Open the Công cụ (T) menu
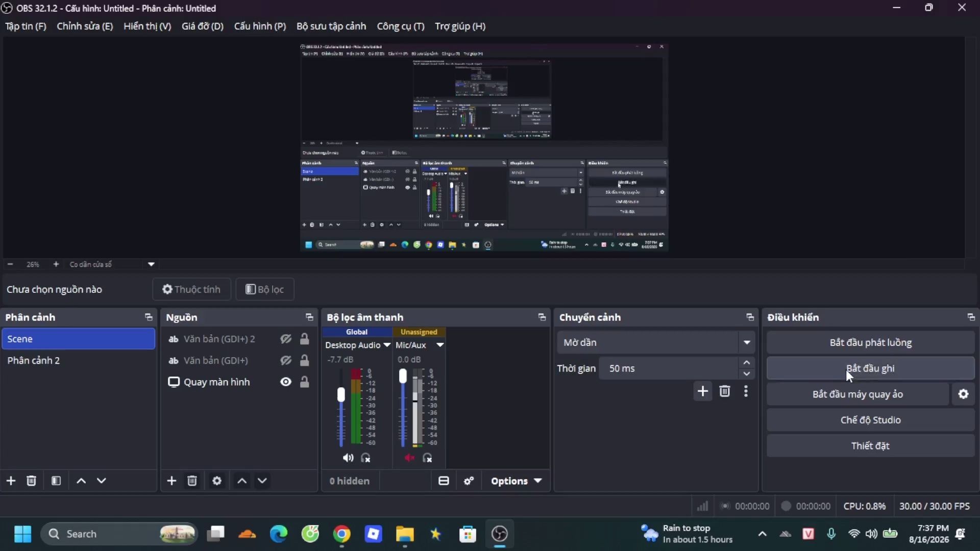Viewport: 980px width, 551px height. (400, 26)
